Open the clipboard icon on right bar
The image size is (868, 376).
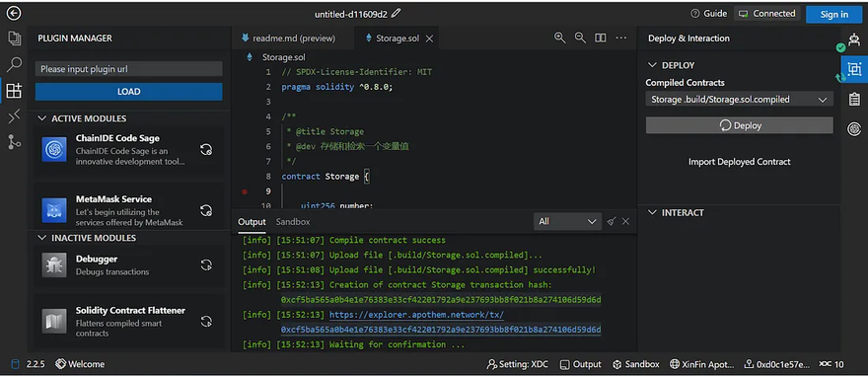855,99
